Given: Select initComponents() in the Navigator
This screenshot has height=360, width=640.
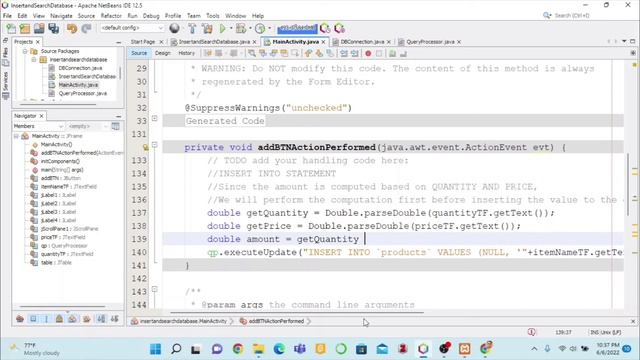Looking at the screenshot, I should pos(60,161).
